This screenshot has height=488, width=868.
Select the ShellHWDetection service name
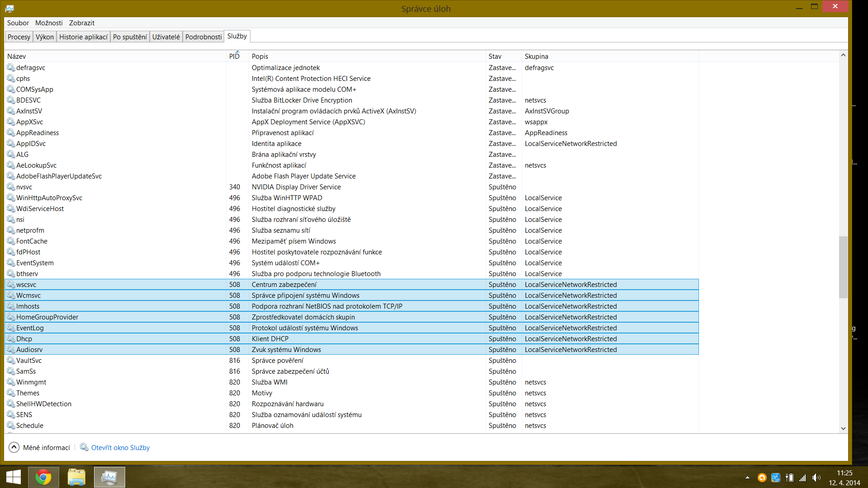pos(44,404)
